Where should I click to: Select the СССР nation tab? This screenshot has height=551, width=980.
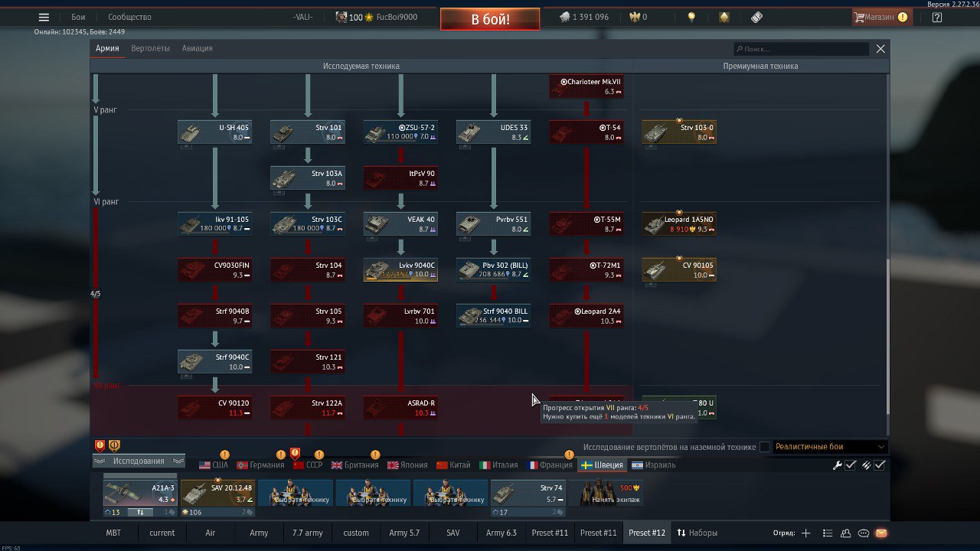[x=308, y=465]
